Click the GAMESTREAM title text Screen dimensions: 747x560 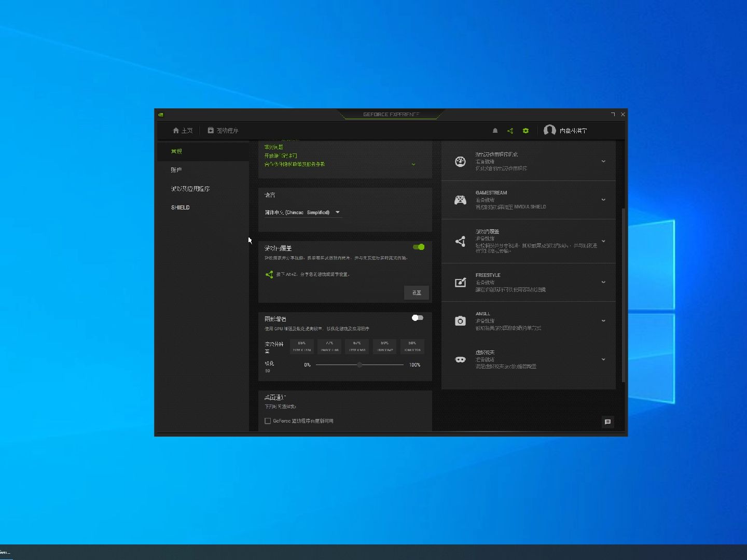coord(491,193)
